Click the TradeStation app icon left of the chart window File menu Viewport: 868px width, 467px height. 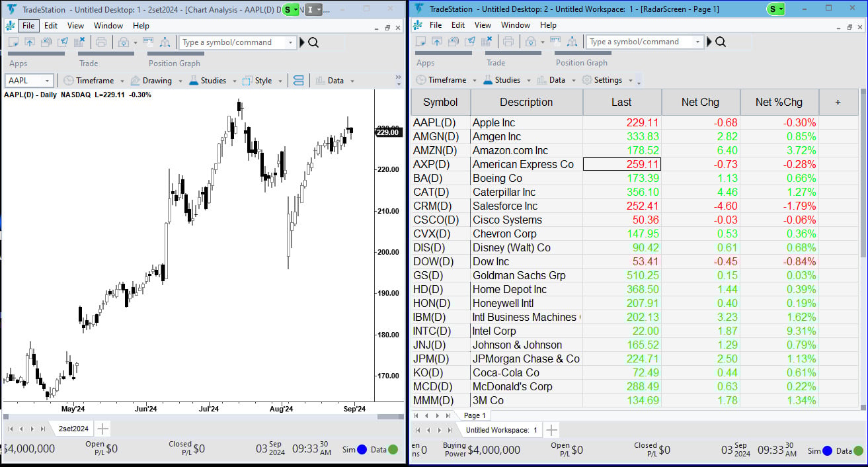coord(10,26)
